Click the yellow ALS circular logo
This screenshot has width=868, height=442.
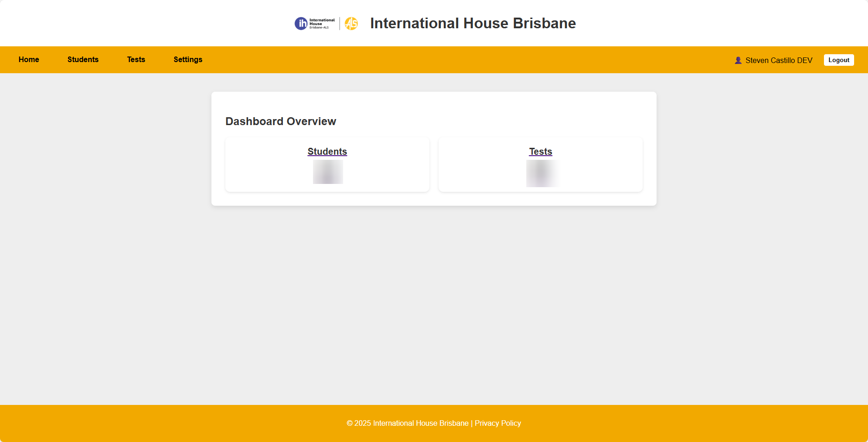click(x=351, y=24)
